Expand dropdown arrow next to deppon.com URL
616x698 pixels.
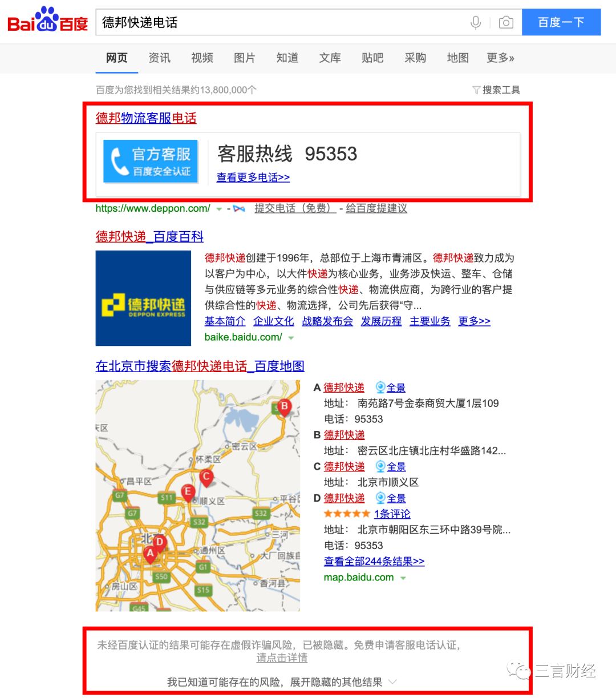[x=219, y=209]
